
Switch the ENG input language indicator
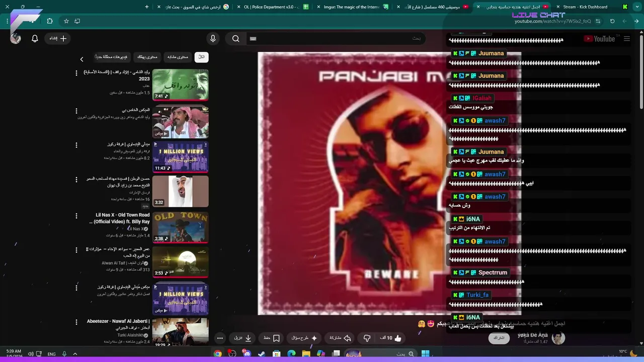click(52, 354)
